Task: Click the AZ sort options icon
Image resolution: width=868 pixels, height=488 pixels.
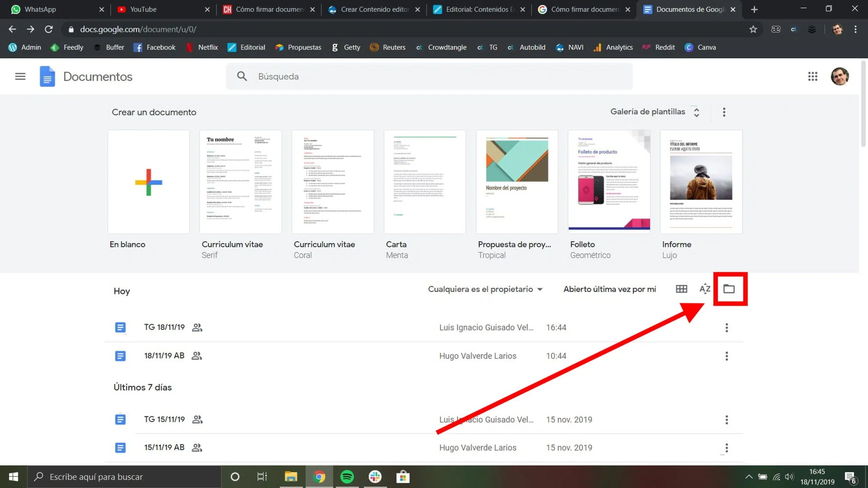Action: click(x=705, y=289)
